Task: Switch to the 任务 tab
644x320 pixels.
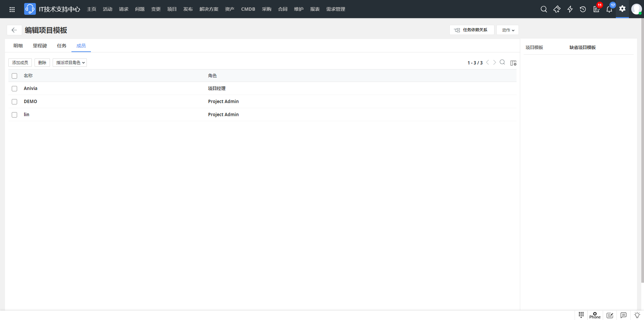Action: click(62, 46)
